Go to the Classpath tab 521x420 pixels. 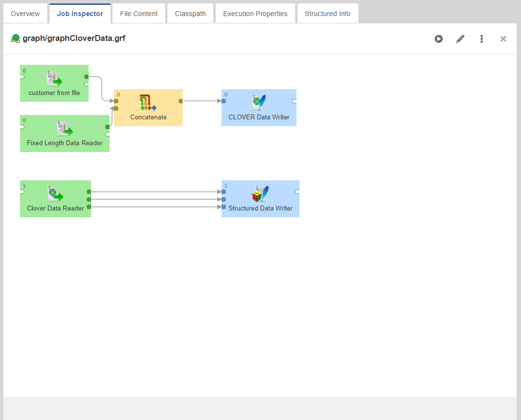pyautogui.click(x=190, y=14)
